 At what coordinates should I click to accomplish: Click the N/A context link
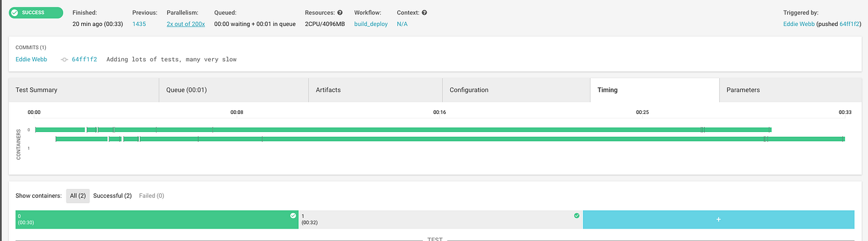[402, 24]
